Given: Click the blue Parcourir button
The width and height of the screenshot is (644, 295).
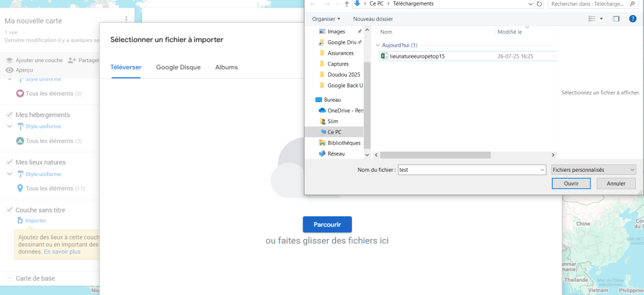Looking at the screenshot, I should tap(327, 224).
